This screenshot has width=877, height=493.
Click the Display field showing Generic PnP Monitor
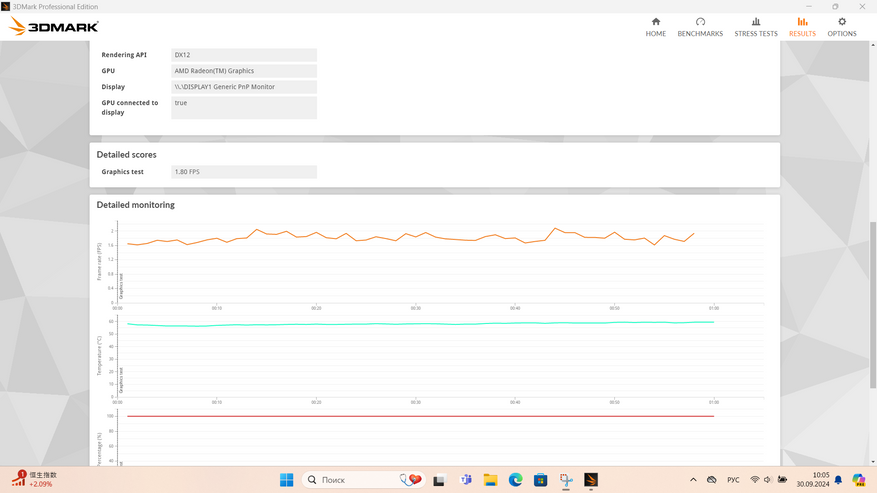point(244,87)
